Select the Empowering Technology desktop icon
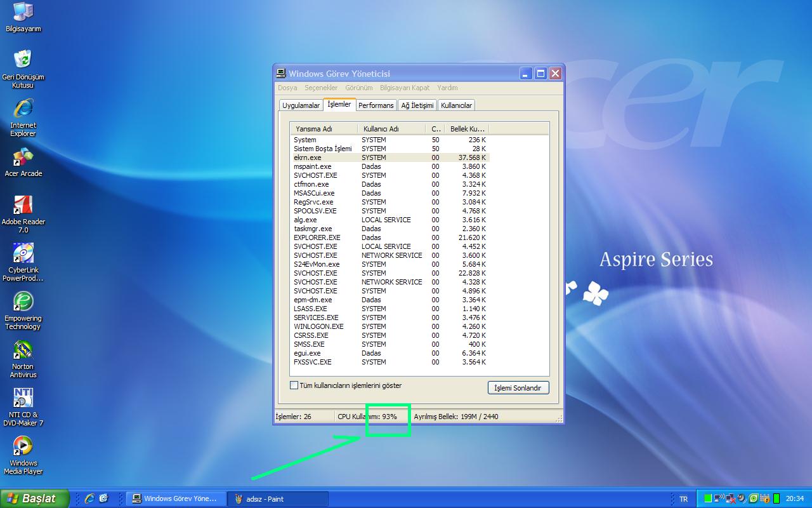Image resolution: width=812 pixels, height=508 pixels. click(x=23, y=311)
